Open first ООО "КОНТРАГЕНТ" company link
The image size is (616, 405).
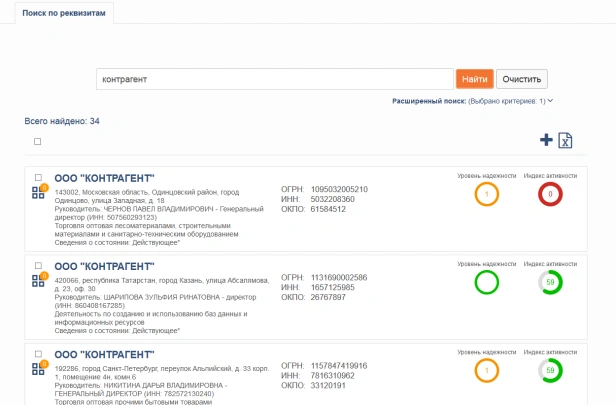(x=104, y=178)
